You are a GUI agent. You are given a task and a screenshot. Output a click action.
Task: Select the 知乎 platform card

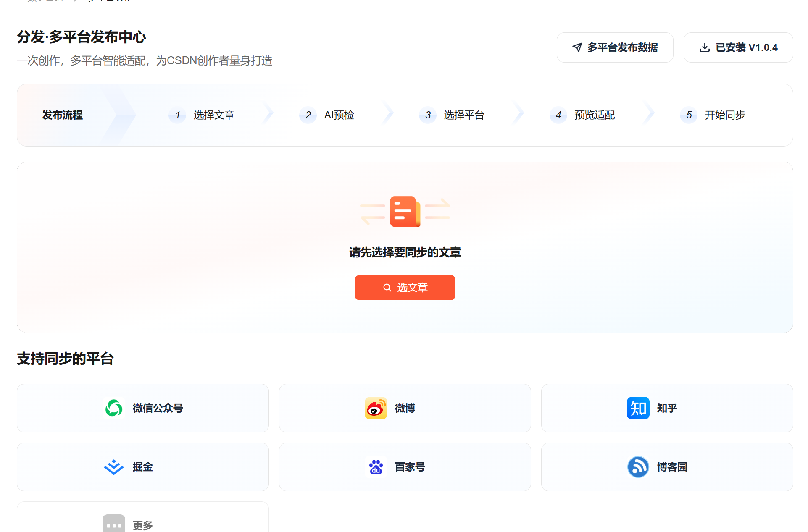[x=667, y=408]
